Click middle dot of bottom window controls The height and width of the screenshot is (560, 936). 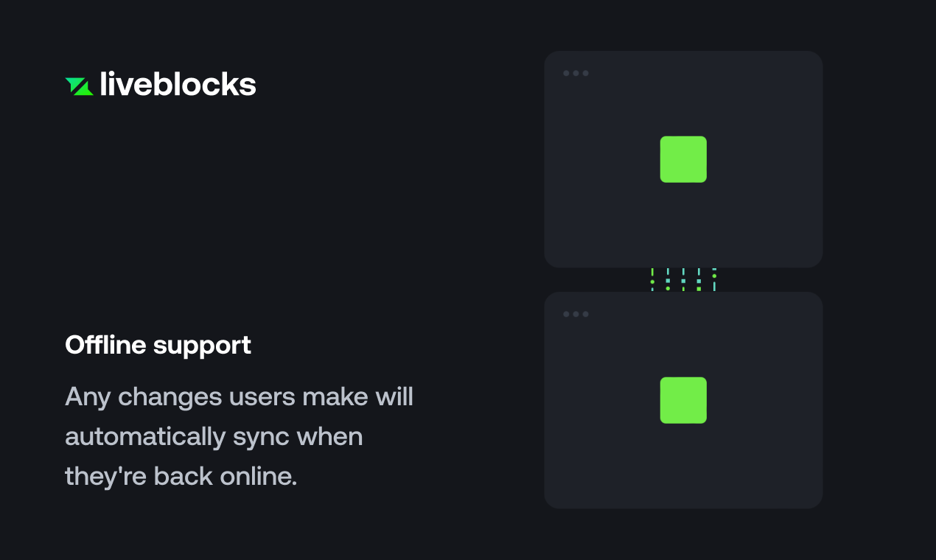coord(576,314)
